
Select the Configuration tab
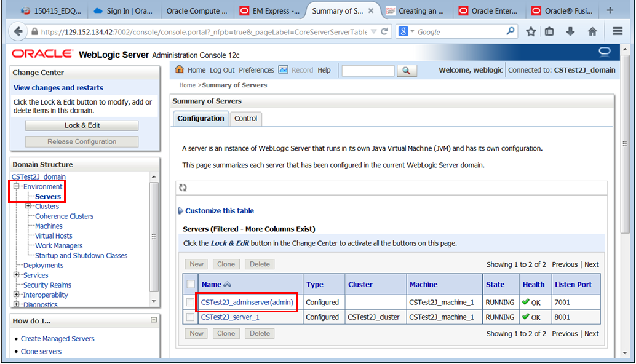pos(201,118)
